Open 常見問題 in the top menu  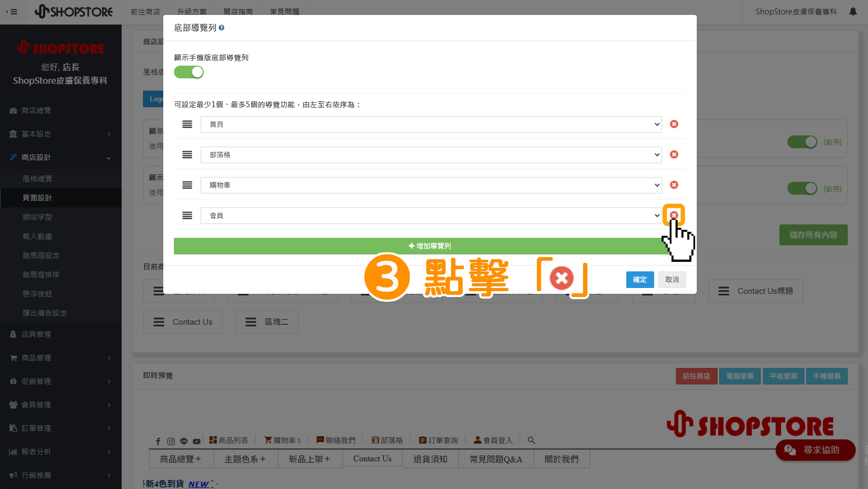click(x=285, y=12)
